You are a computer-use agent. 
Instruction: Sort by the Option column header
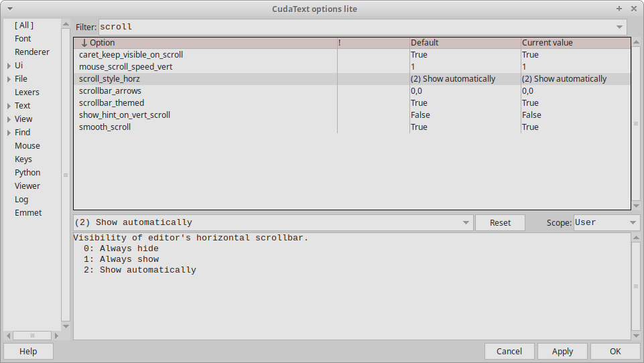coord(206,43)
